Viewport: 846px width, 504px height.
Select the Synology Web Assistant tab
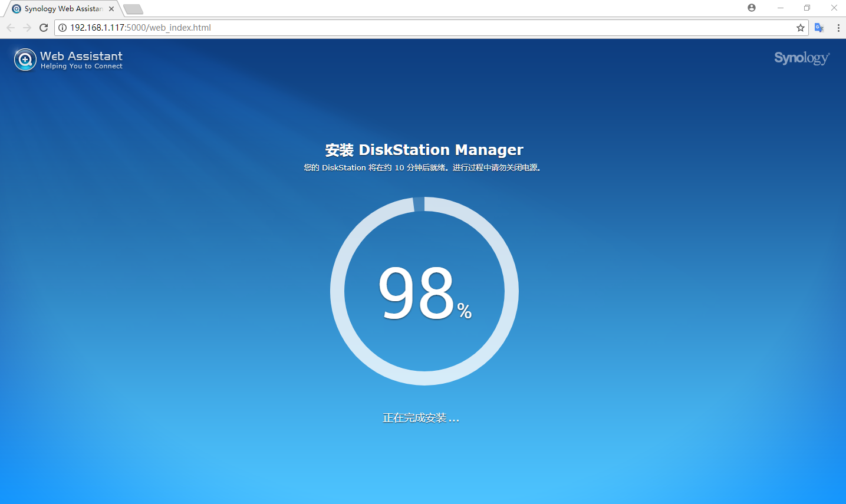pyautogui.click(x=62, y=9)
